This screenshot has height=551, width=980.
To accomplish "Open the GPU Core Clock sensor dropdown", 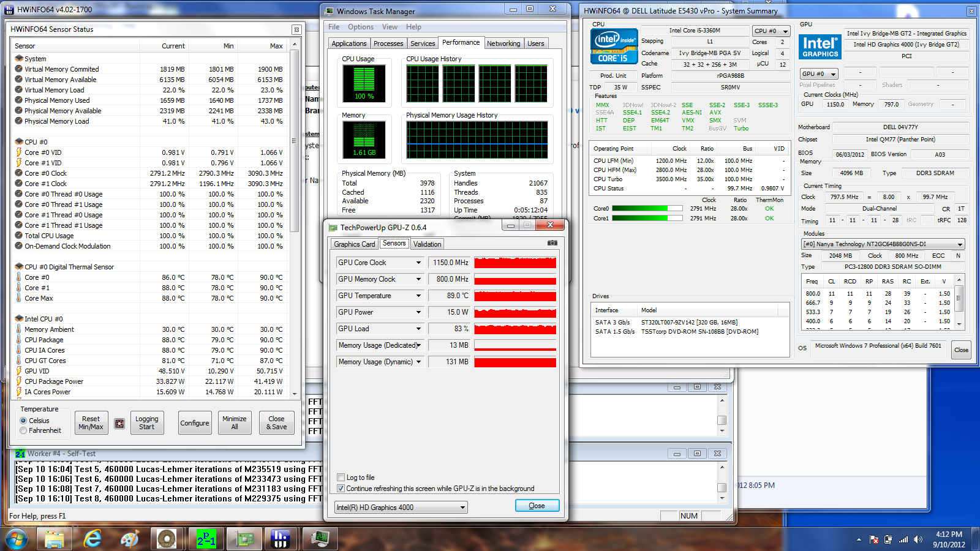I will (x=419, y=263).
